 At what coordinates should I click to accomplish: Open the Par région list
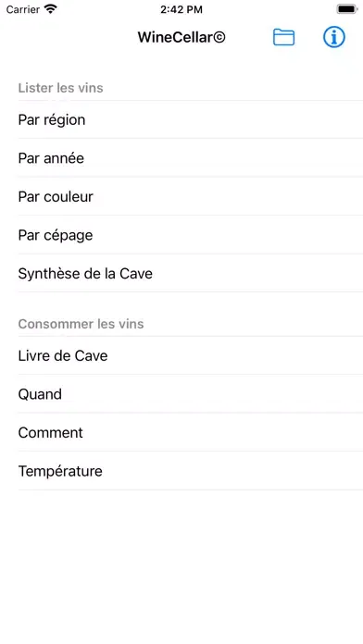click(181, 120)
